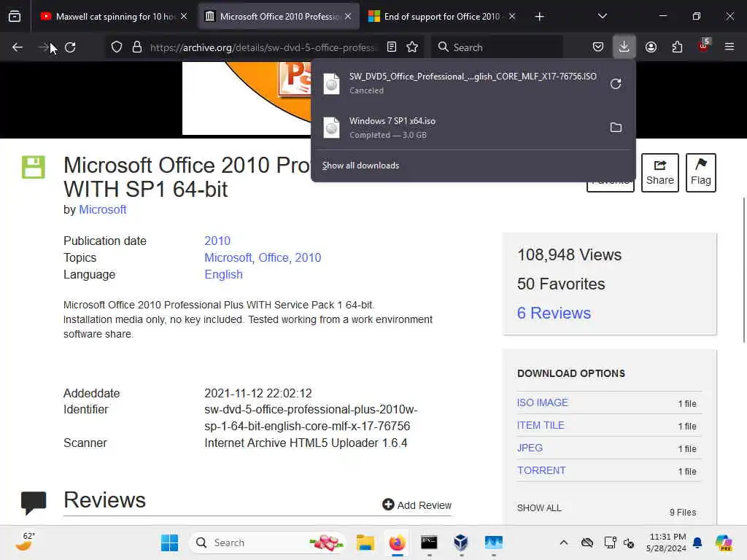
Task: Open a new browser tab
Action: [539, 17]
